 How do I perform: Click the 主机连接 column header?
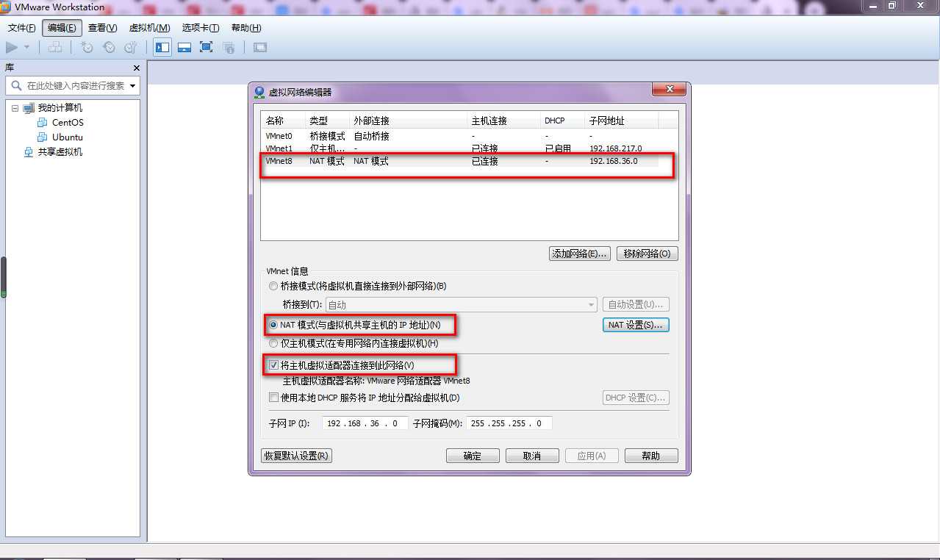[x=504, y=121]
